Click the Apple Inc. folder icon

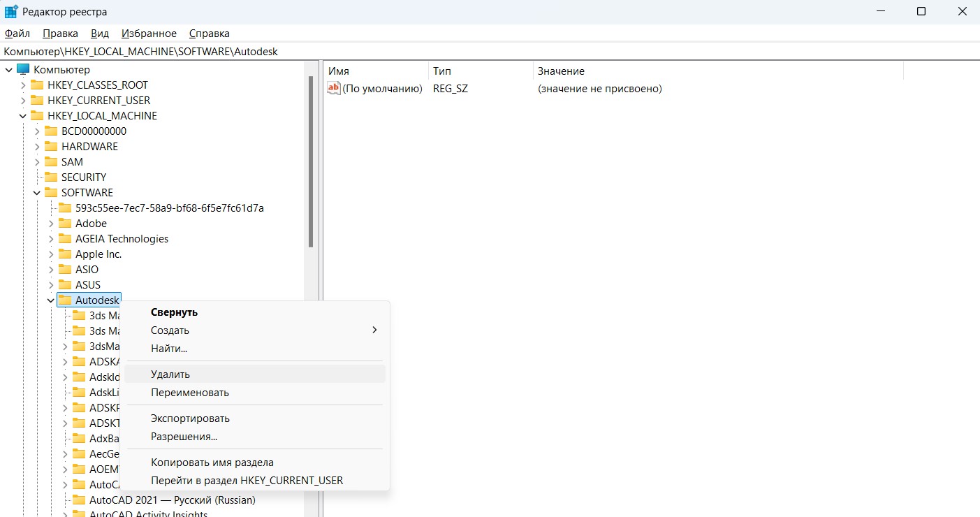pos(65,254)
